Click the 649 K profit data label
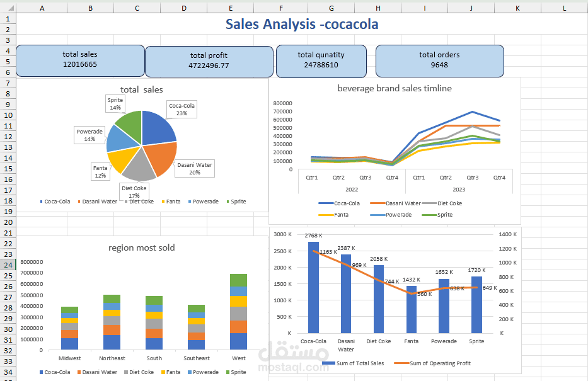The width and height of the screenshot is (588, 381). pyautogui.click(x=490, y=288)
